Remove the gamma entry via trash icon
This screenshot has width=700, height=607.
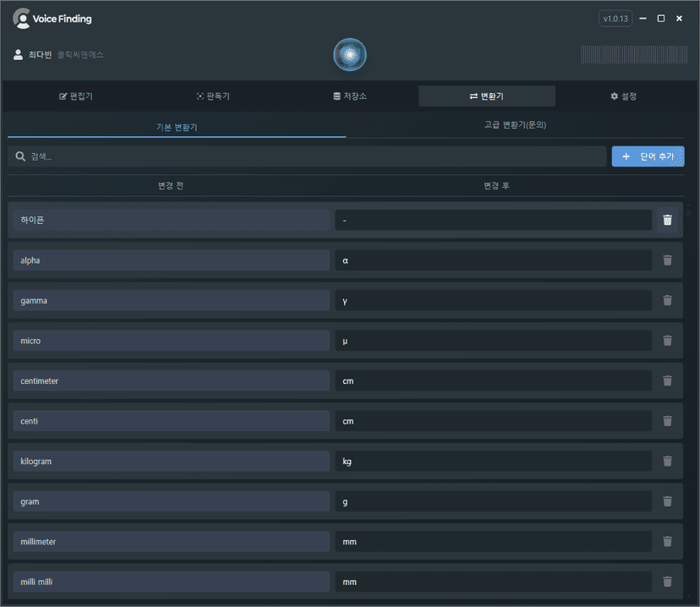coord(667,300)
